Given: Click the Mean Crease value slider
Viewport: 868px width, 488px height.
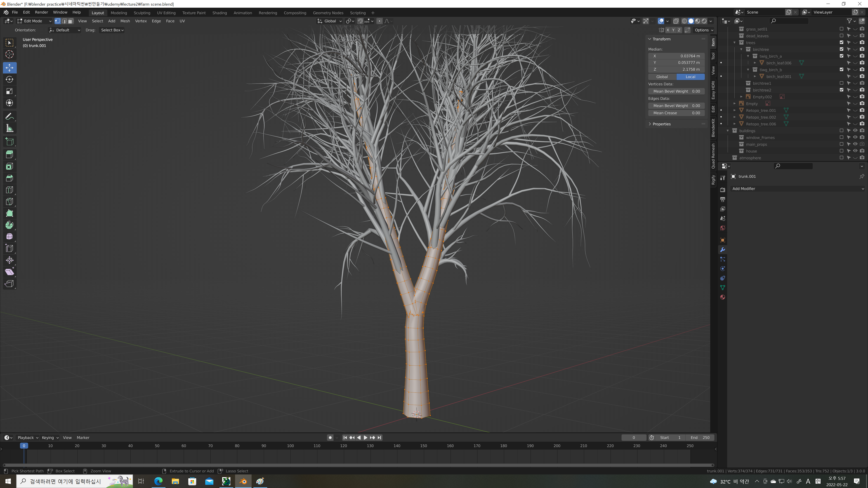Looking at the screenshot, I should pyautogui.click(x=676, y=113).
